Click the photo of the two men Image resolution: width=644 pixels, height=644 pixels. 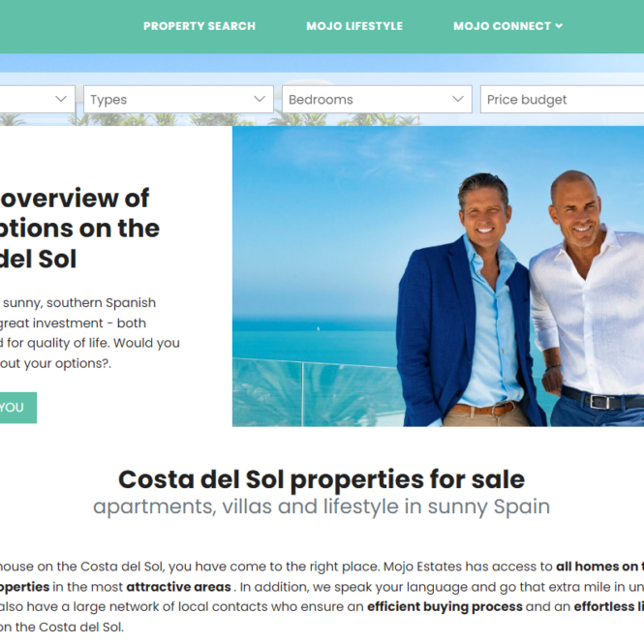[439, 276]
